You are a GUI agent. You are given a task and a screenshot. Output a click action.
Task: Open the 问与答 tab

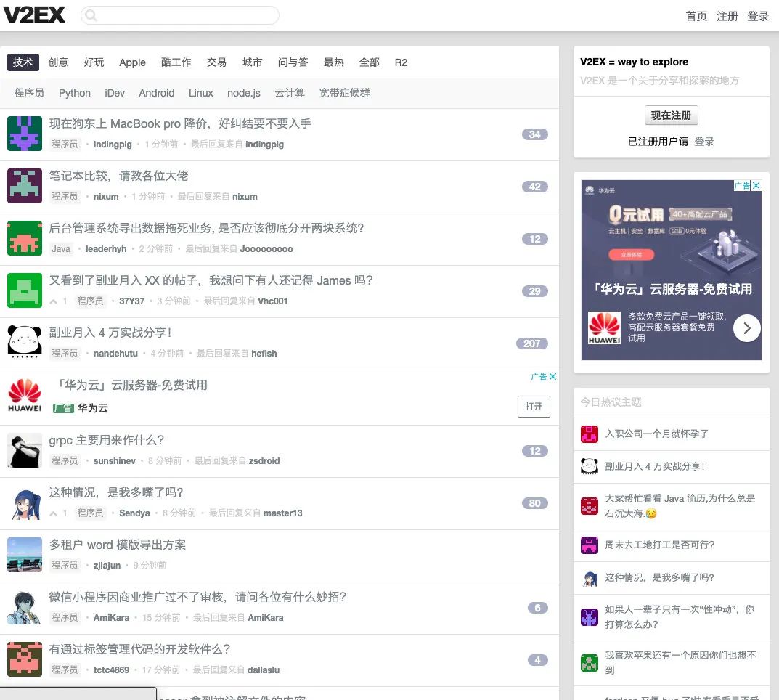tap(293, 62)
